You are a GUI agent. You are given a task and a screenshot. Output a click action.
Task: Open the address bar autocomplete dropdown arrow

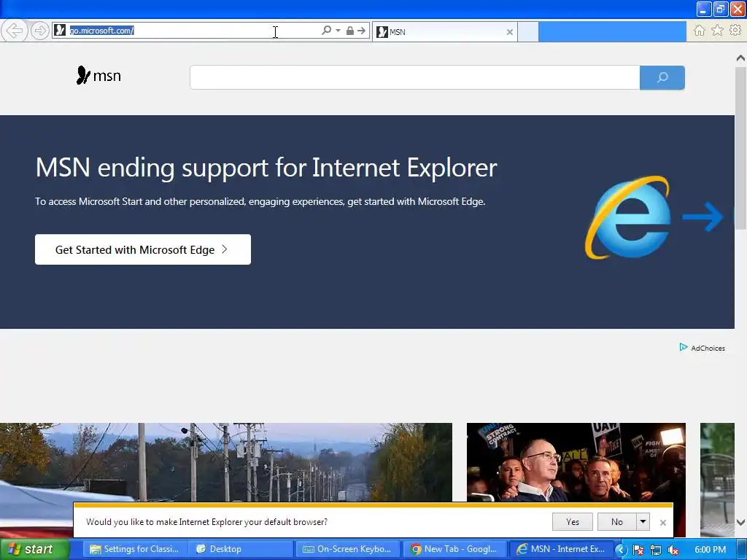pos(338,31)
